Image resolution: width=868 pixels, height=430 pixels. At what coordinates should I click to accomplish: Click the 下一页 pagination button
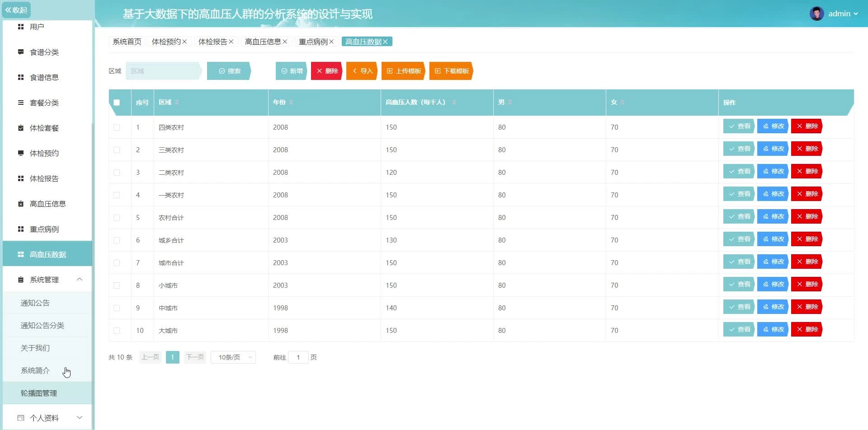[195, 357]
